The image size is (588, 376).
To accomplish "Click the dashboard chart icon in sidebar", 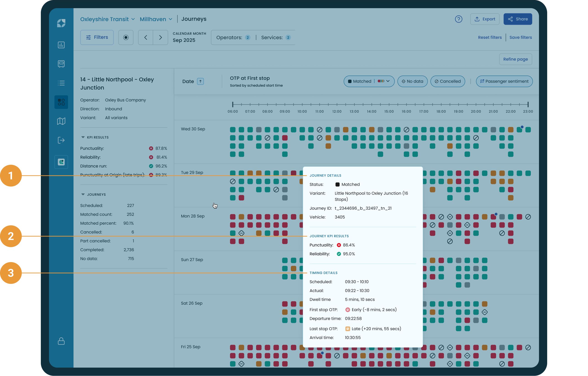I will 61,45.
